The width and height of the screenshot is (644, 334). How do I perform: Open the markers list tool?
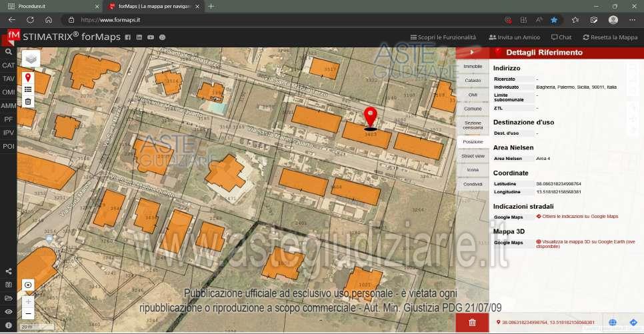tap(28, 89)
